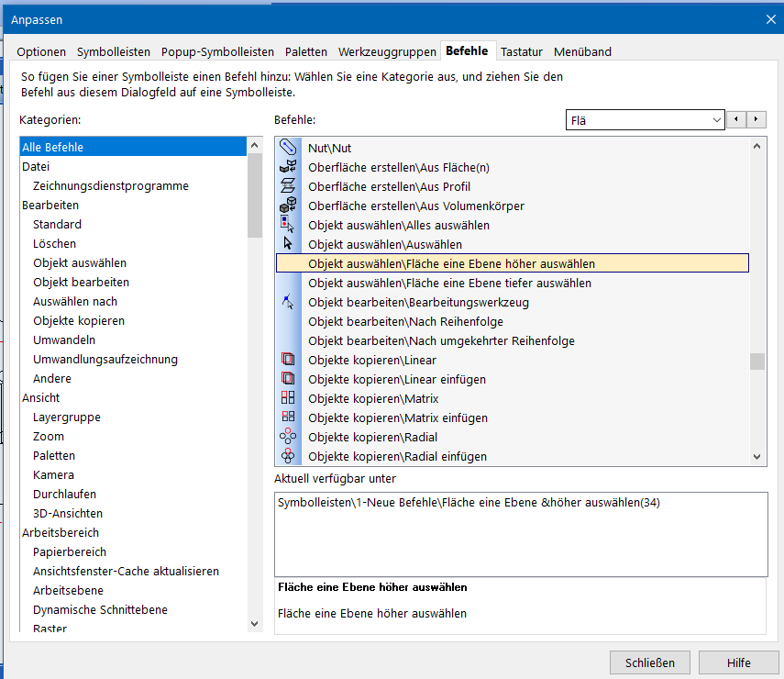Select the Fläche eine Ebene tiefer auswählen command
Image resolution: width=784 pixels, height=679 pixels.
(513, 283)
